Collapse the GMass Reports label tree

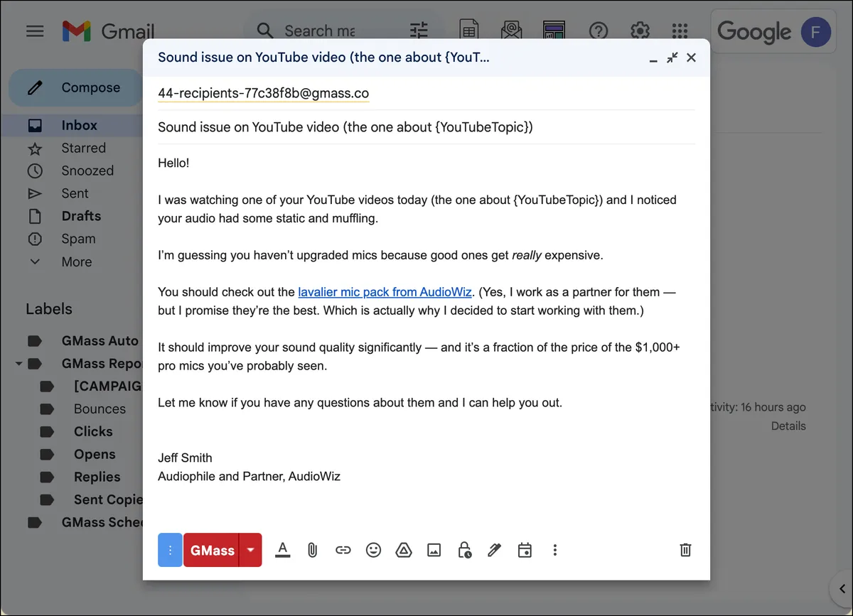click(18, 364)
